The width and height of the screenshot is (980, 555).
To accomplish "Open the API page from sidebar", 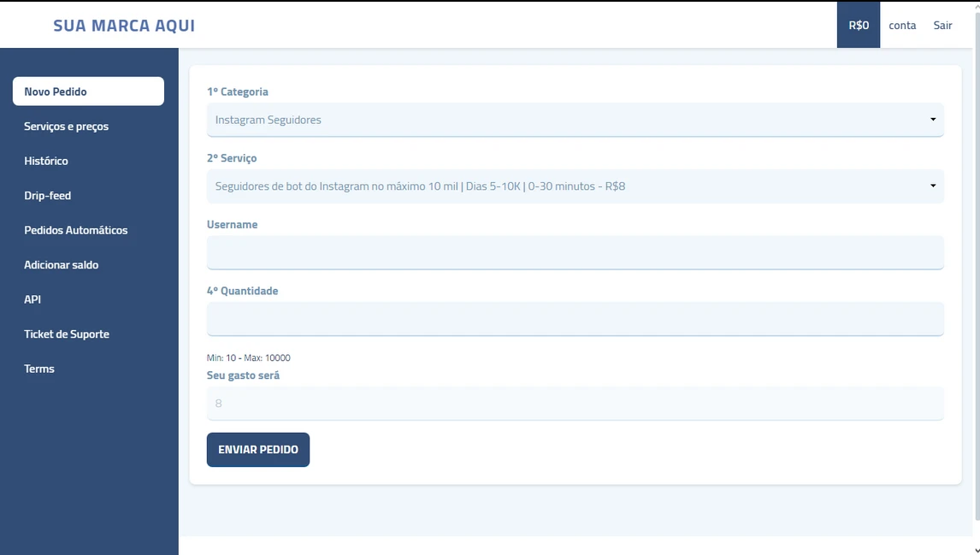I will 32,299.
